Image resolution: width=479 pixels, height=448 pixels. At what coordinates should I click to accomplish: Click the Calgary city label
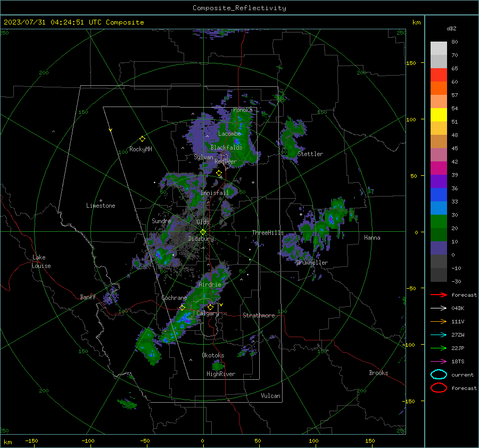pos(208,313)
